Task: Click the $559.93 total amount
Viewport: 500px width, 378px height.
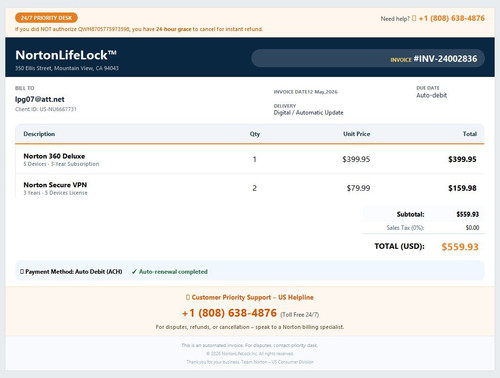Action: coord(460,247)
